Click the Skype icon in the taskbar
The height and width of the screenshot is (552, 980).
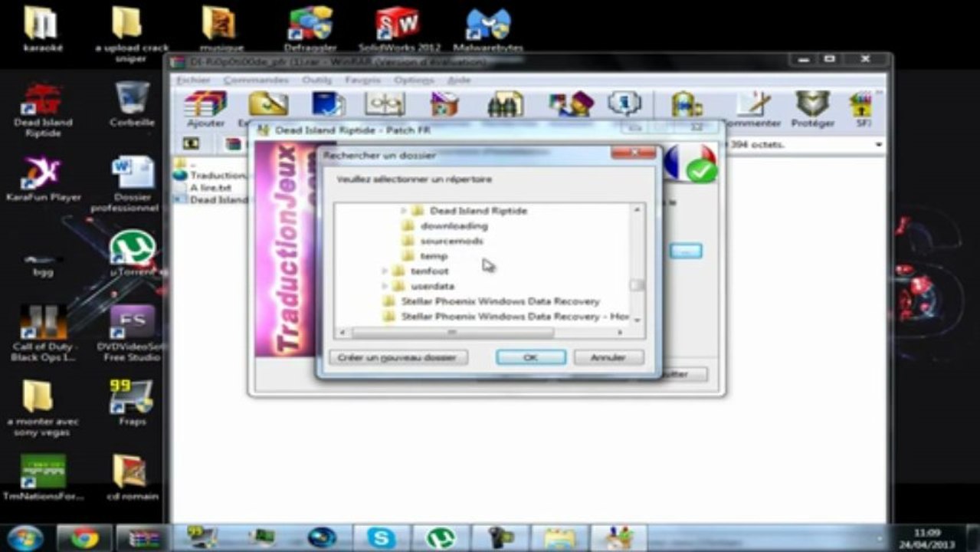point(381,538)
